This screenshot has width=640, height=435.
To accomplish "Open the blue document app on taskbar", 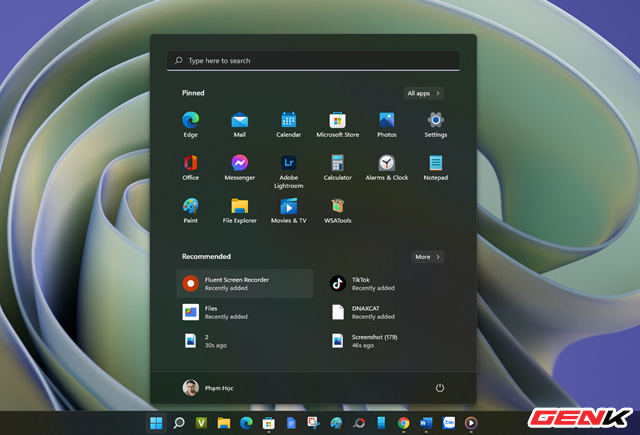I will click(291, 423).
